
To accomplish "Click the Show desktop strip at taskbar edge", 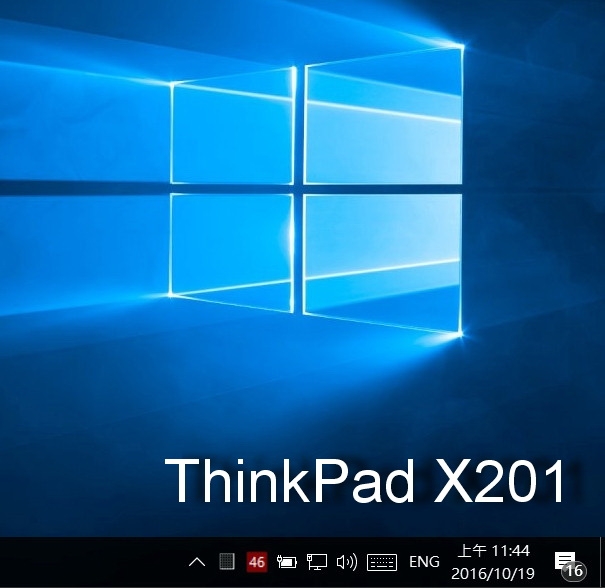I will tap(602, 562).
